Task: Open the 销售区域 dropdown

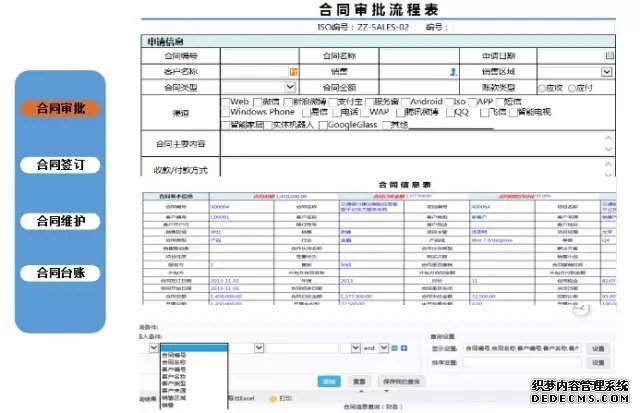Action: click(607, 72)
